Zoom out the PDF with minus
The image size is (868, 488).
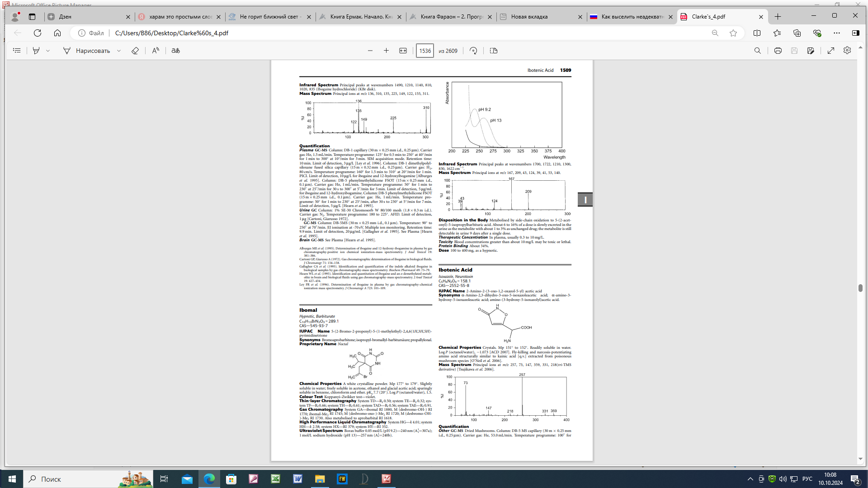(x=370, y=51)
